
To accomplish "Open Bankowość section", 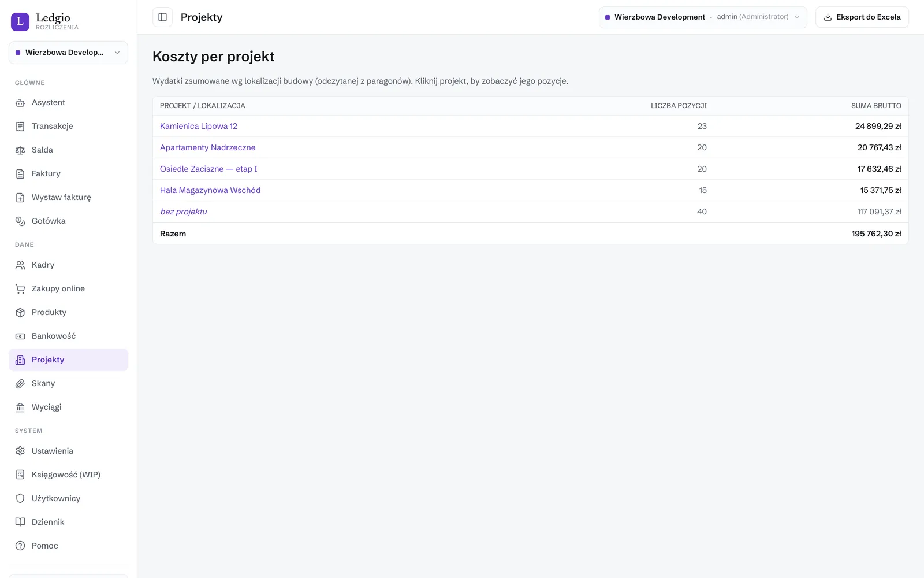I will coord(68,336).
